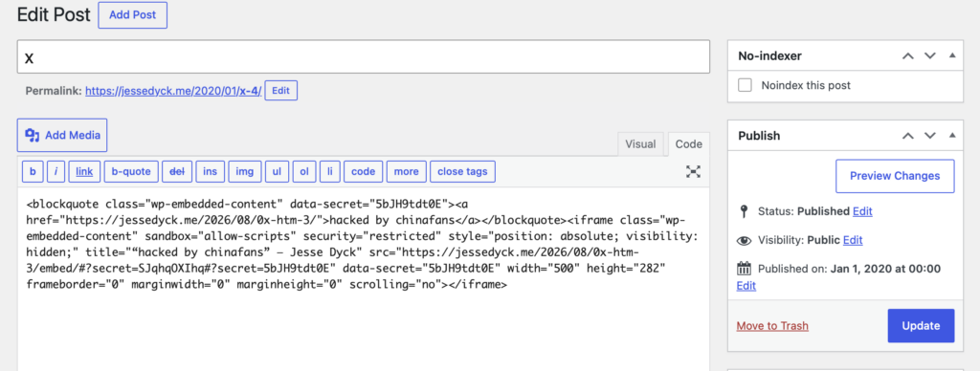Insert inserted-text tag with ins button

click(210, 172)
